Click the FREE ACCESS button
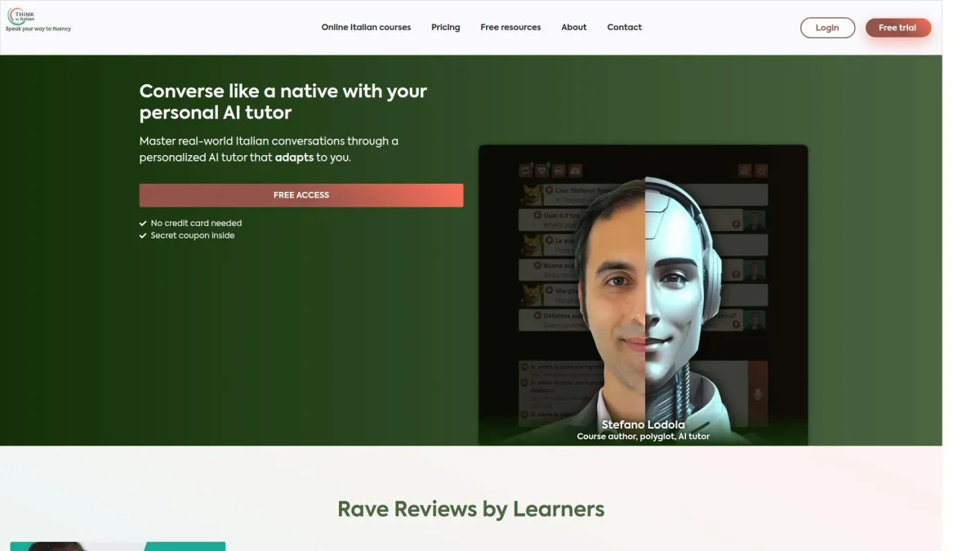Viewport: 980px width, 551px height. tap(301, 195)
